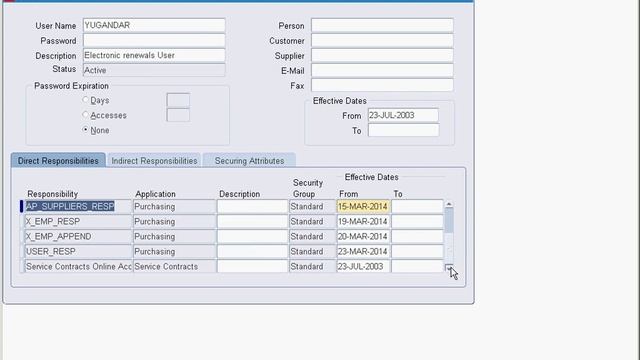Click Description cell in X_EMP_APPEND row

252,237
